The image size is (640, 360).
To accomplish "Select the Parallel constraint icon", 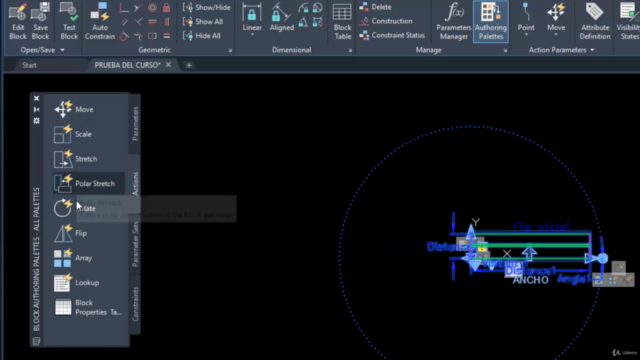I will [124, 22].
